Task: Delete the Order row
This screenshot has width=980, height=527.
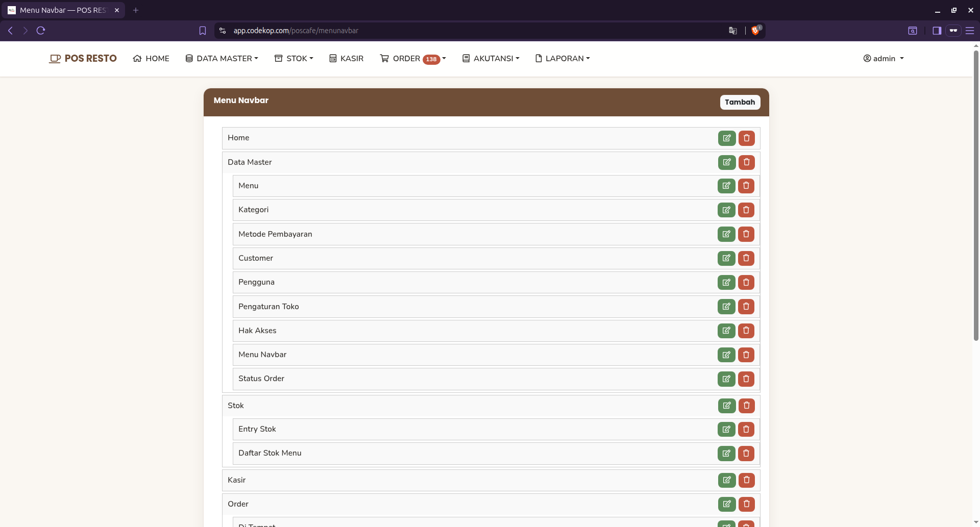Action: (746, 505)
